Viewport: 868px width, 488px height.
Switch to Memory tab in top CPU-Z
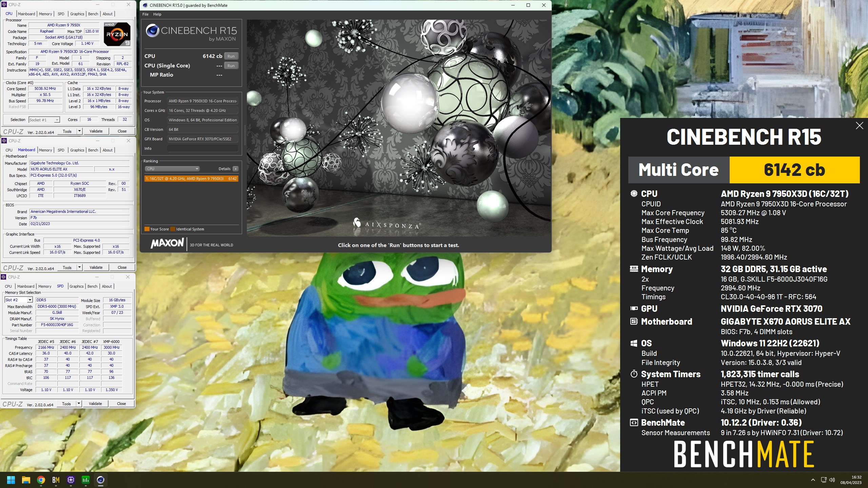pyautogui.click(x=45, y=14)
